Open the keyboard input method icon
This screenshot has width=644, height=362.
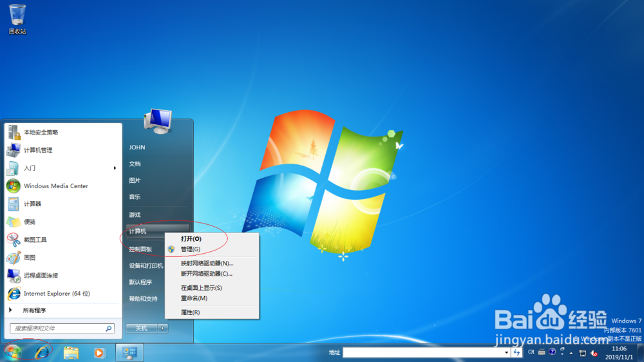coord(542,352)
